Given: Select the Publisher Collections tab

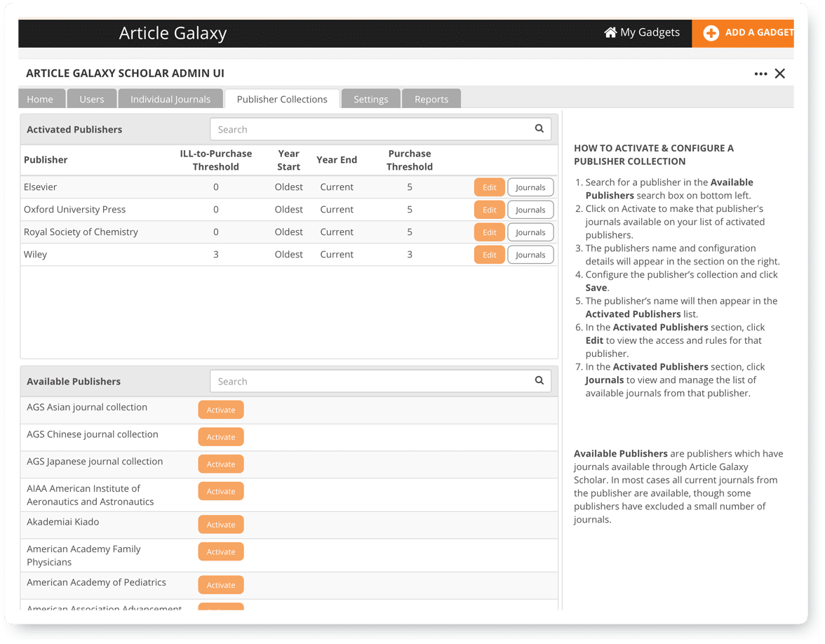Looking at the screenshot, I should (282, 99).
